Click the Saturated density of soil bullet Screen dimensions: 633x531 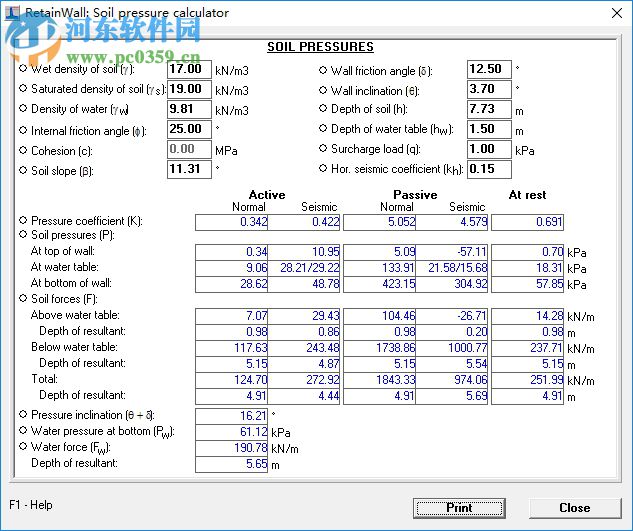(23, 88)
